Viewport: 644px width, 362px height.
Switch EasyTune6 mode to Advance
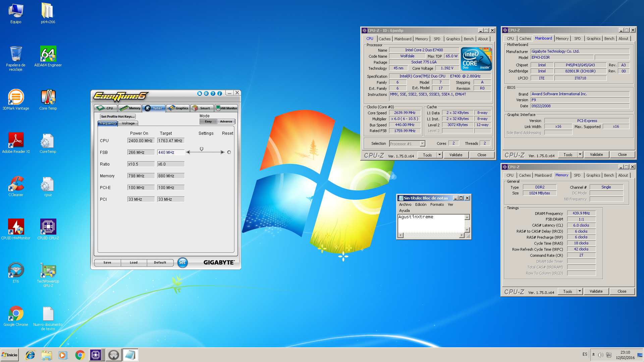[226, 121]
